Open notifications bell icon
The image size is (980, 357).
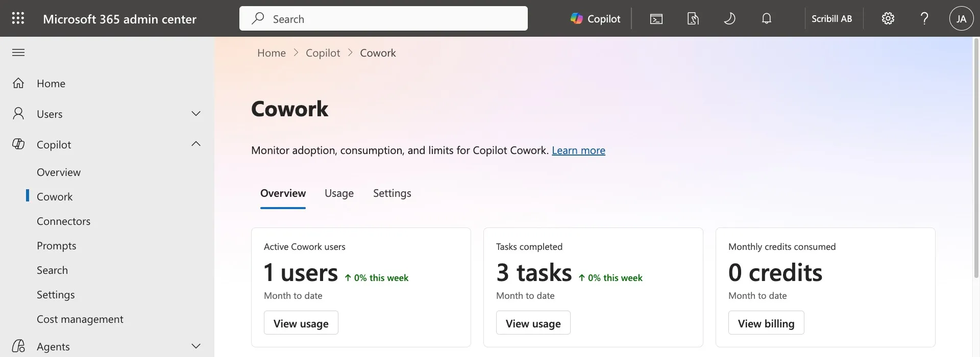(x=766, y=19)
